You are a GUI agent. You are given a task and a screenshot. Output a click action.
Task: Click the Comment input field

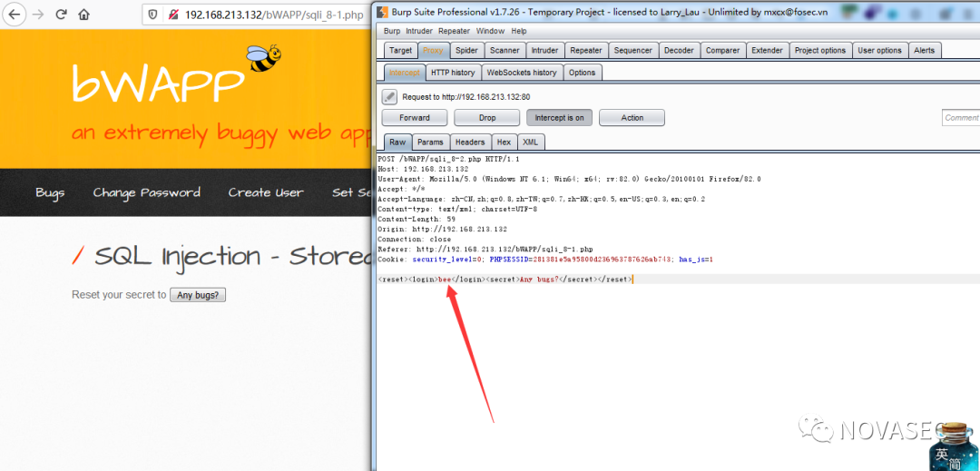961,117
